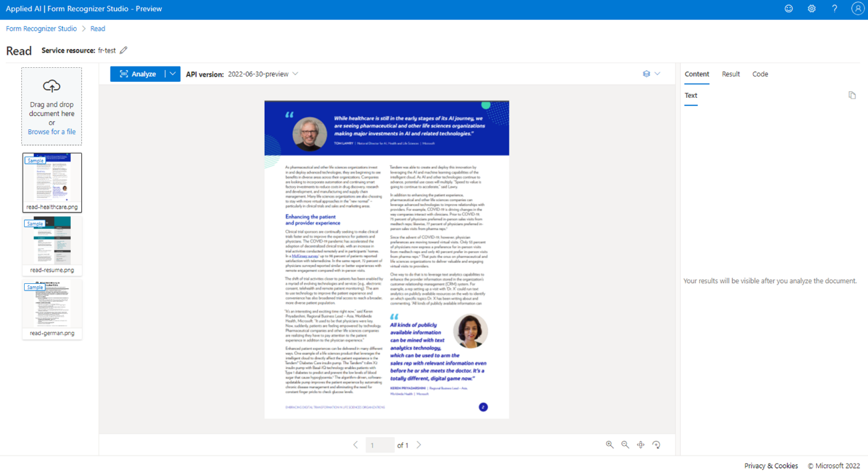Open the Privacy & Cookies link
Image resolution: width=868 pixels, height=473 pixels.
click(771, 466)
